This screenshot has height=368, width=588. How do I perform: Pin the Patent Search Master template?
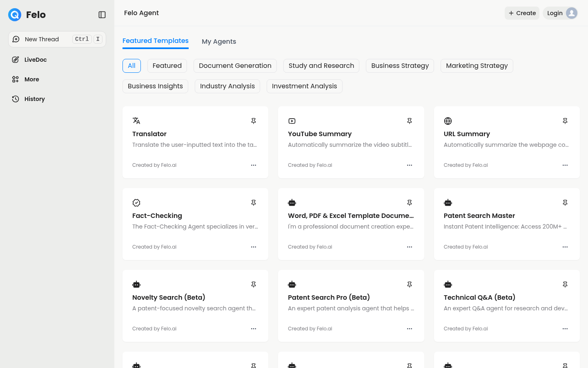(x=565, y=203)
